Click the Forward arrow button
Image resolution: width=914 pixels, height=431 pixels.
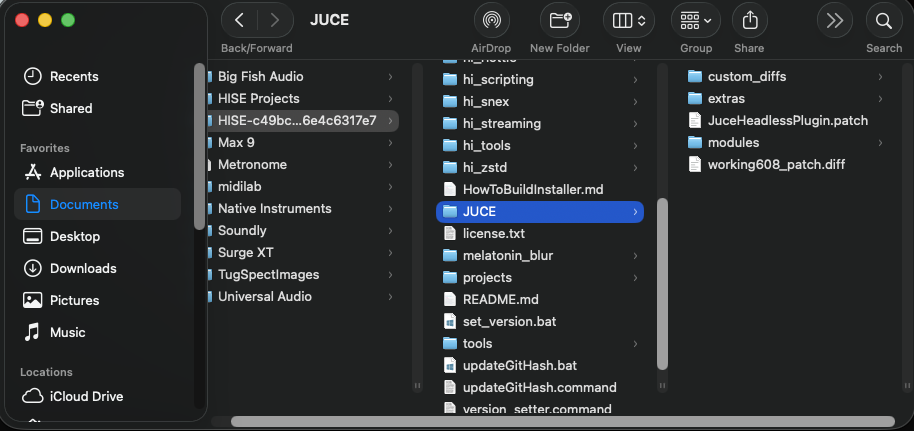point(274,20)
